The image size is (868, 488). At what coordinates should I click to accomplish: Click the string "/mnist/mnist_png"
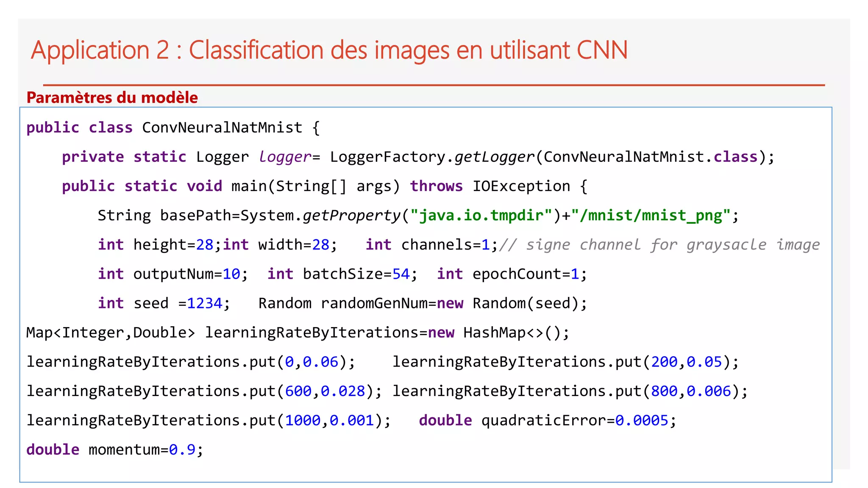click(x=651, y=215)
